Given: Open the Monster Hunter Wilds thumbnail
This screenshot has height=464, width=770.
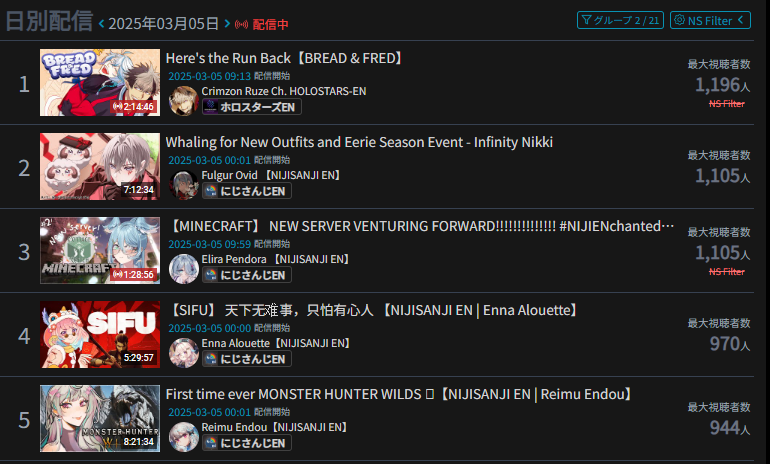Looking at the screenshot, I should [x=100, y=418].
